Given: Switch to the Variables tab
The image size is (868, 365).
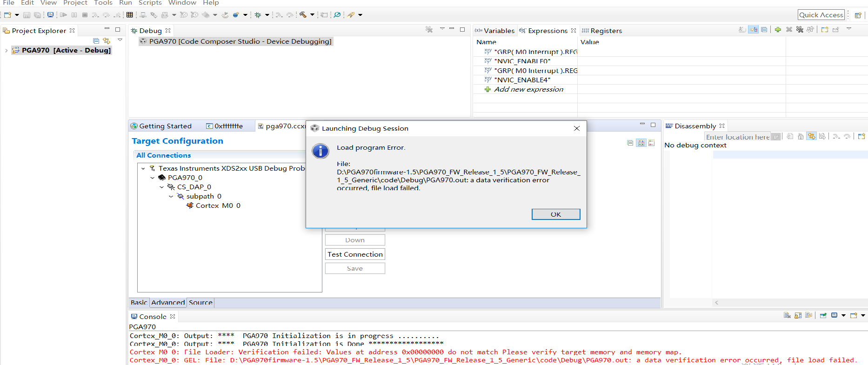Looking at the screenshot, I should [x=494, y=31].
